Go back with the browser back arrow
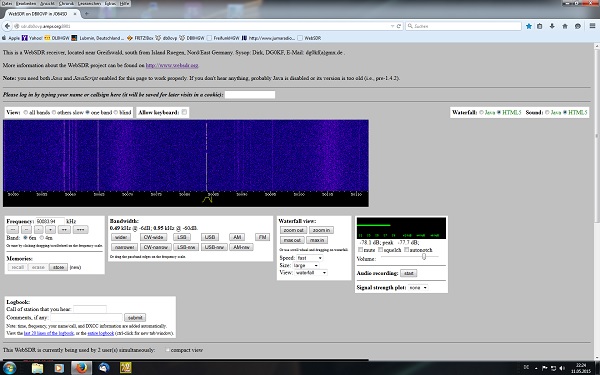The width and height of the screenshot is (600, 375). 7,26
